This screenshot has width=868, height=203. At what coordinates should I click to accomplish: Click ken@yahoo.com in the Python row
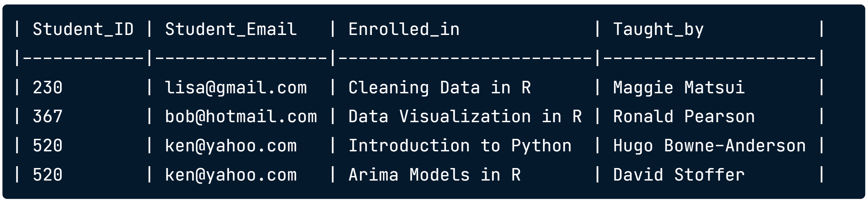tap(231, 146)
